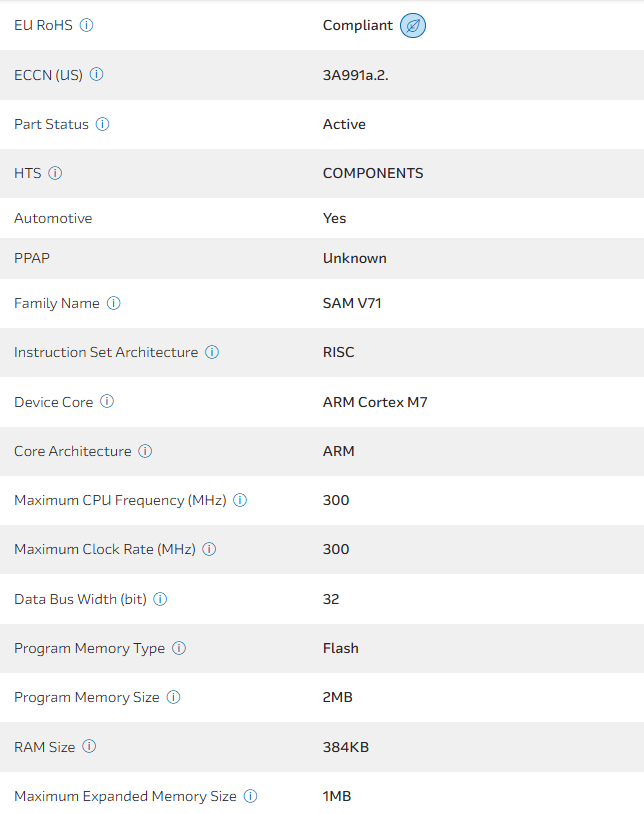Open the ECCN (US) info tooltip icon
This screenshot has width=644, height=814.
pyautogui.click(x=97, y=74)
